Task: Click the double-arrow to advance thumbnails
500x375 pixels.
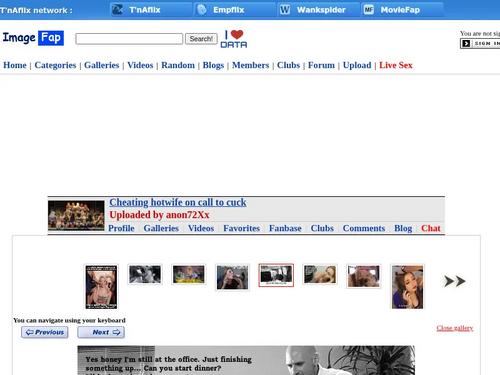Action: coord(455,281)
